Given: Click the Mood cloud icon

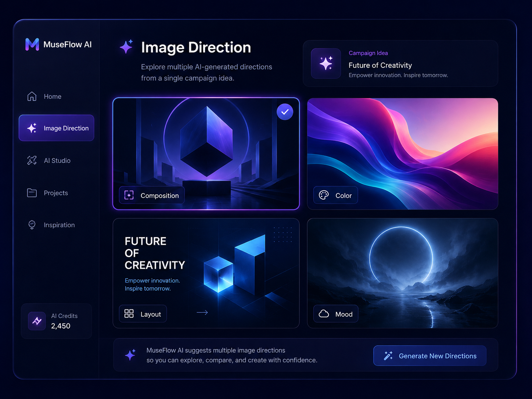Looking at the screenshot, I should tap(324, 313).
